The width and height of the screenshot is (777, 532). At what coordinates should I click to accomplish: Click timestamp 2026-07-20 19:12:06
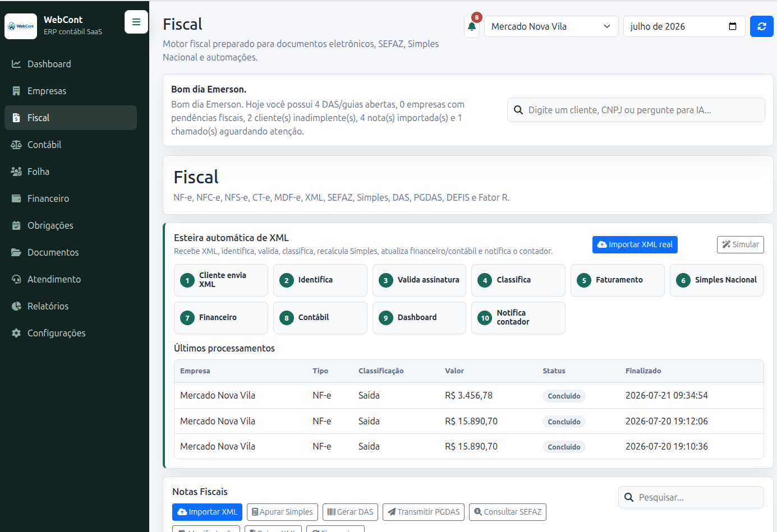coord(666,421)
